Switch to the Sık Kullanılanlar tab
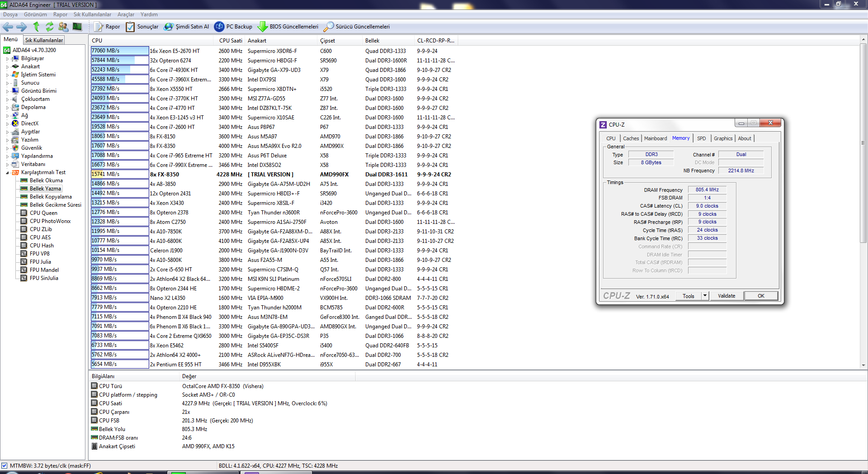 point(44,40)
